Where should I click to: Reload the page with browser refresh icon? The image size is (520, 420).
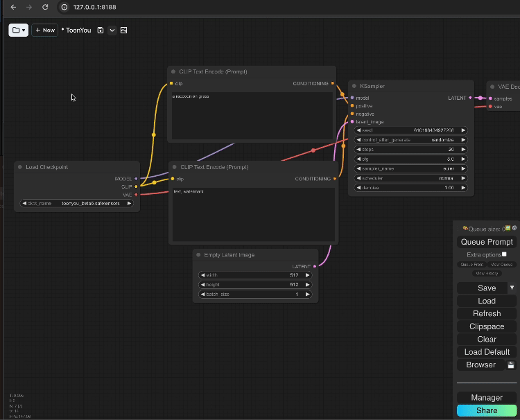coord(45,7)
